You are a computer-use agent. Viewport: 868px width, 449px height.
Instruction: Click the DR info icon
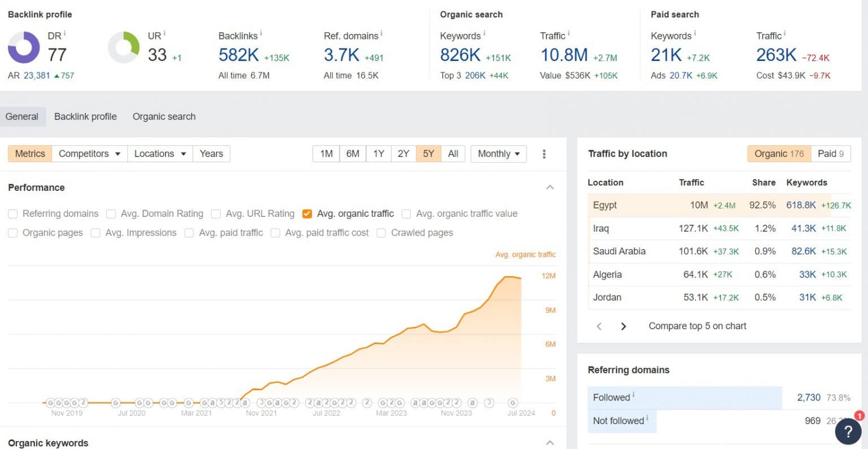point(64,32)
